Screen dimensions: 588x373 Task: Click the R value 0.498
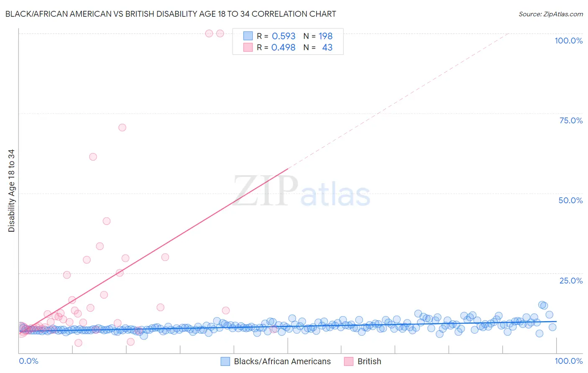[284, 48]
